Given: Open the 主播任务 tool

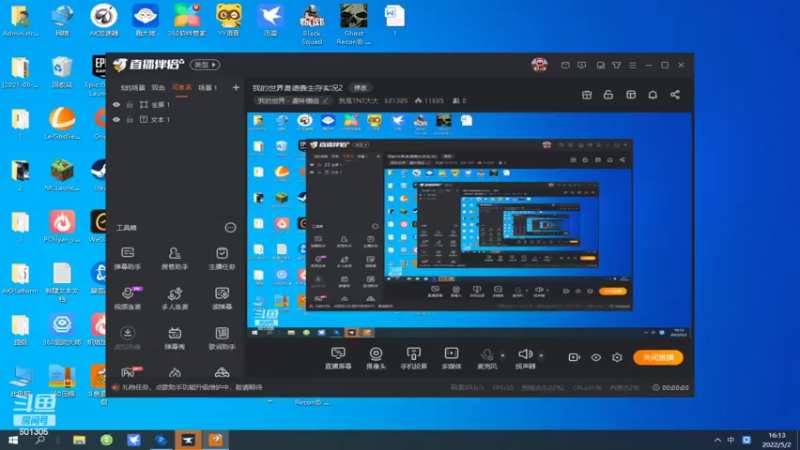Looking at the screenshot, I should (222, 258).
